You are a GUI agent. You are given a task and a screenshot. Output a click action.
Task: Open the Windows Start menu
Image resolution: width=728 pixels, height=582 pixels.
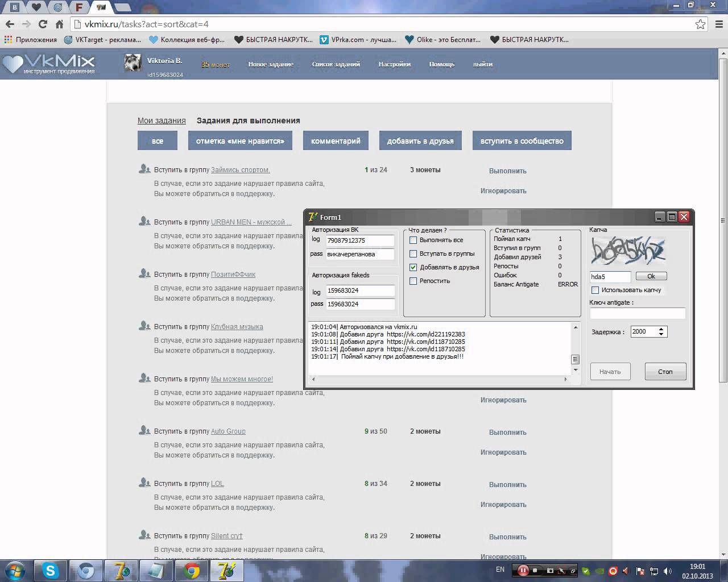click(x=15, y=570)
